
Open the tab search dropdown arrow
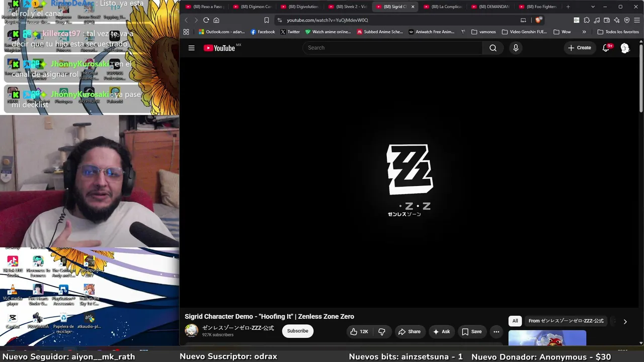(x=593, y=7)
